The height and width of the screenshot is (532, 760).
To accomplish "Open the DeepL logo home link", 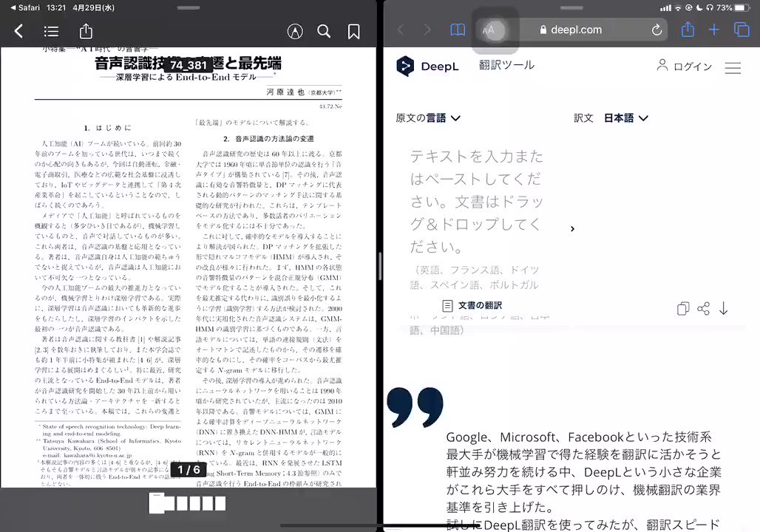I will click(x=427, y=66).
